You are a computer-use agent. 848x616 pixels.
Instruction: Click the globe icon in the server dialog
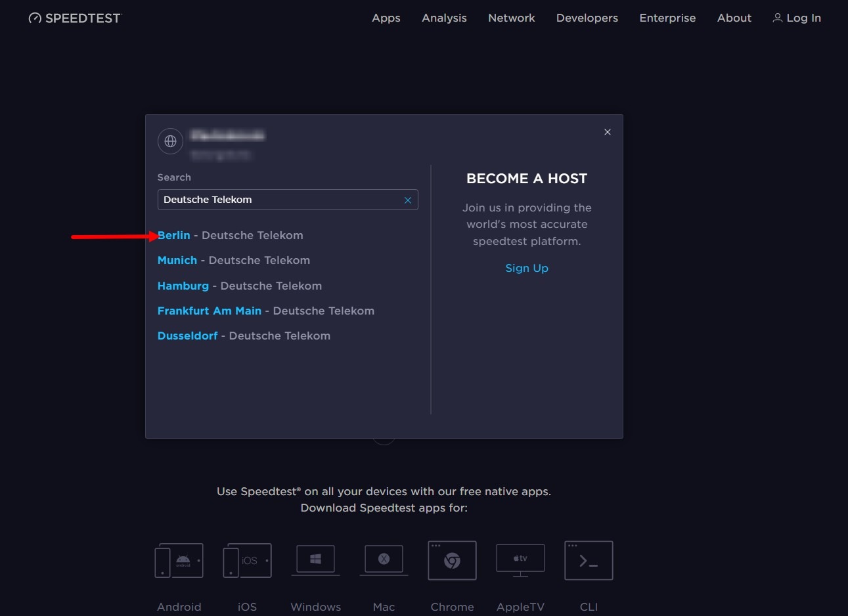(170, 141)
